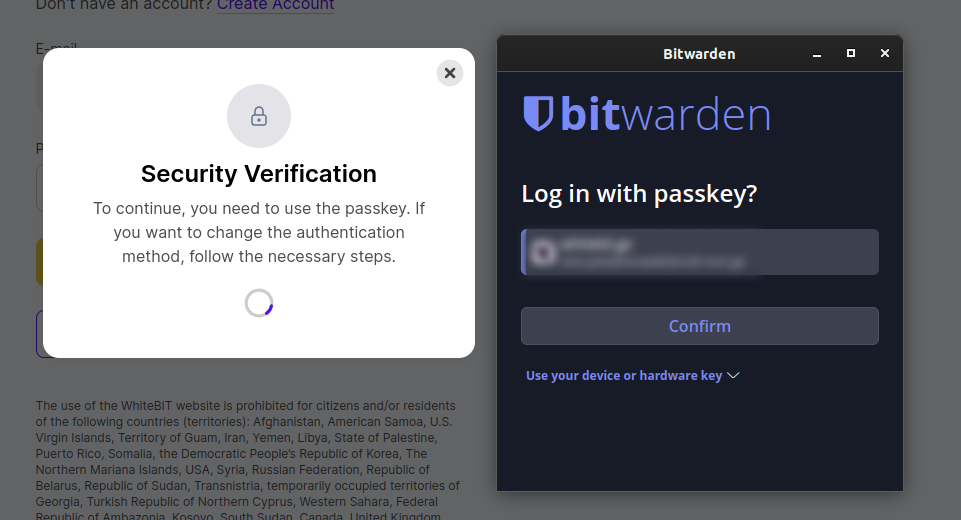
Task: Click the loading spinner in the Security Verification dialog
Action: [259, 303]
